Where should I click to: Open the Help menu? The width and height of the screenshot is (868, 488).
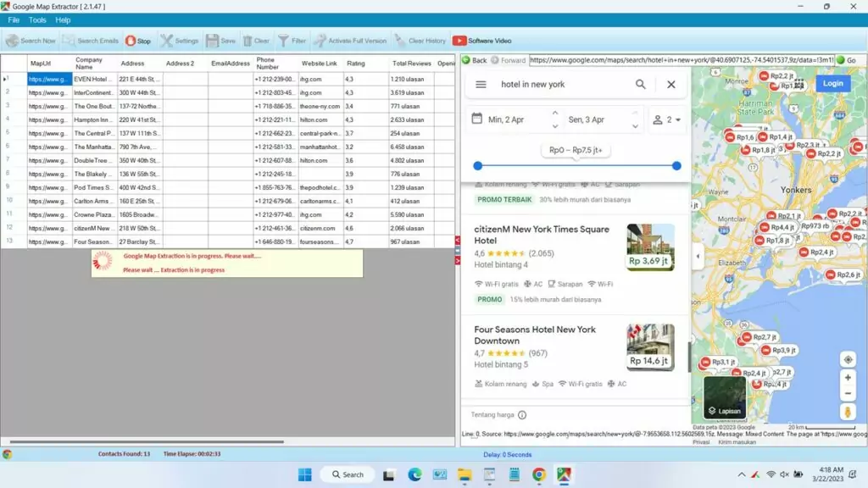coord(63,20)
